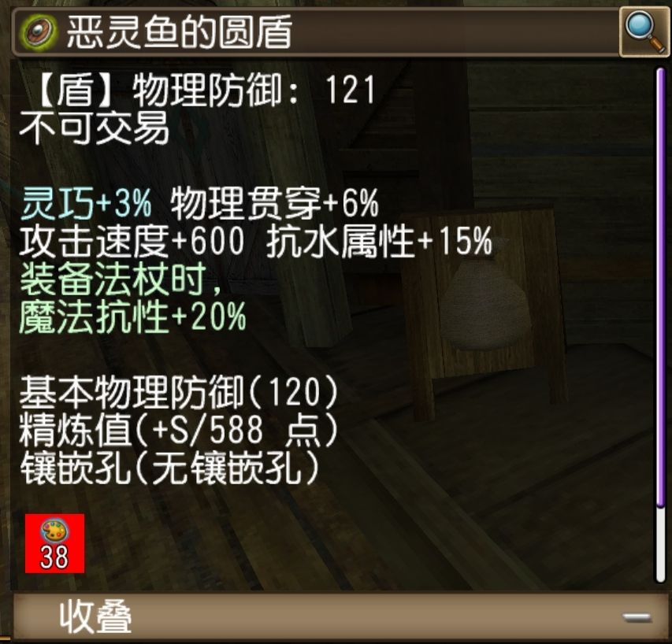
Task: Click the paint palette dye icon
Action: pos(54,531)
